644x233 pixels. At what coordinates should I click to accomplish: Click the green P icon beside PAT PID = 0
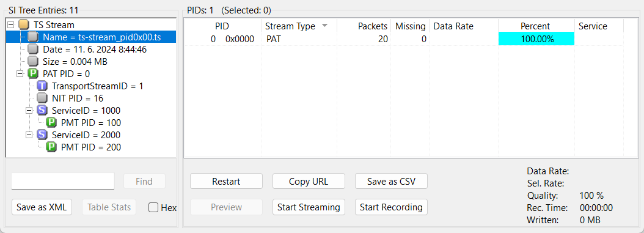[33, 74]
